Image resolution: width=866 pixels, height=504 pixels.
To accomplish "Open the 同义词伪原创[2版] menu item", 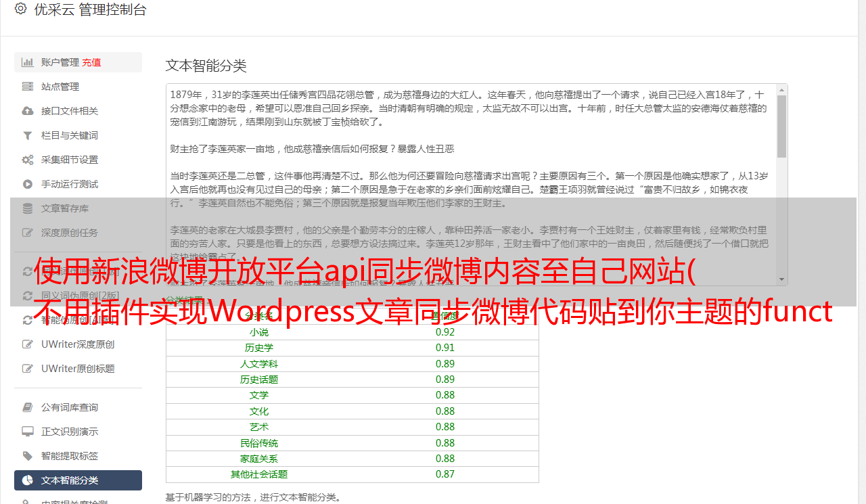I will tap(78, 296).
